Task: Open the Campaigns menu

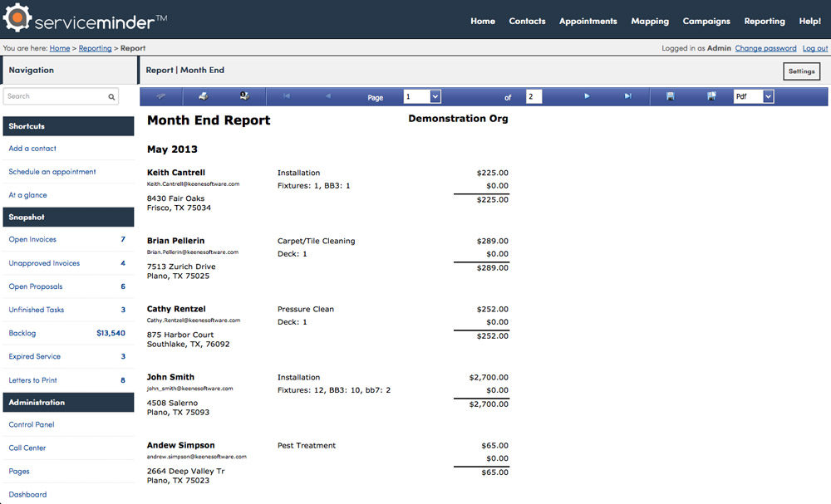Action: point(706,21)
